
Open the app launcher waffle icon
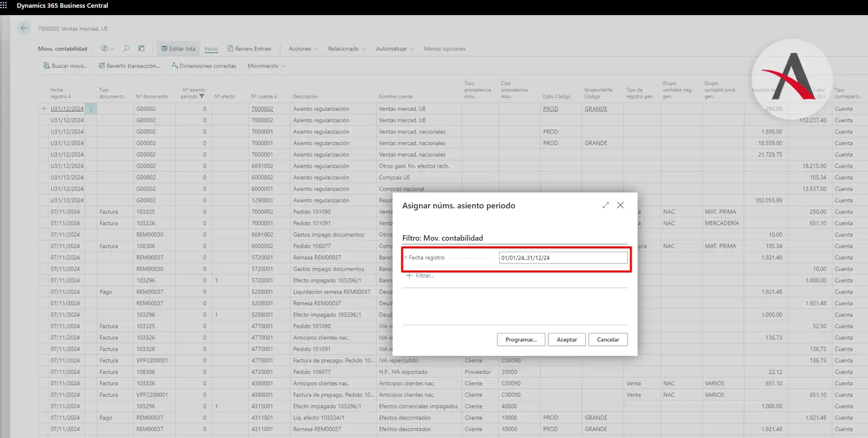4,5
